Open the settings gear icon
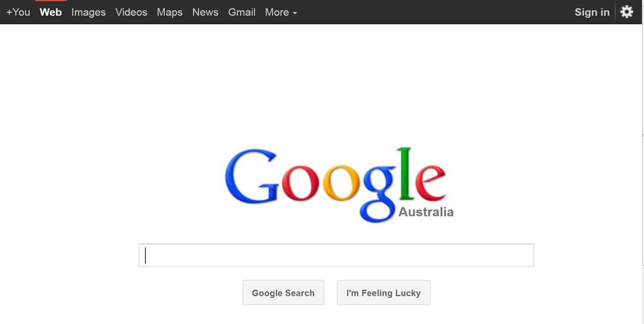The height and width of the screenshot is (324, 644). [x=626, y=12]
